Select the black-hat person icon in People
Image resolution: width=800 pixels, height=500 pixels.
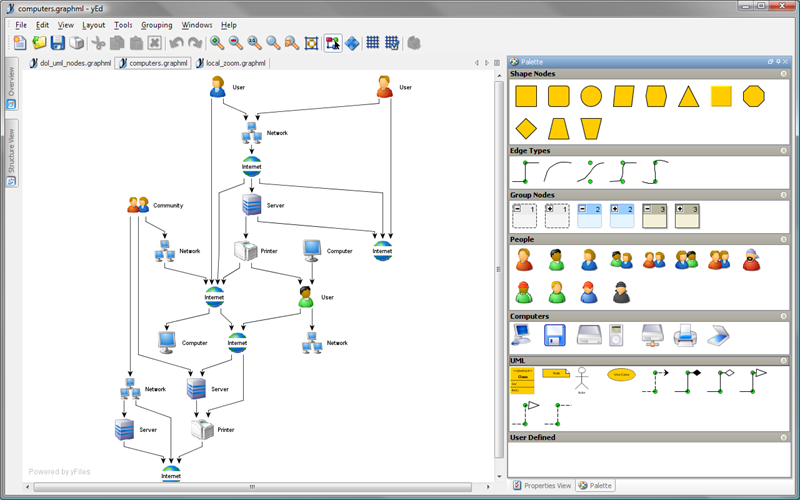point(621,292)
